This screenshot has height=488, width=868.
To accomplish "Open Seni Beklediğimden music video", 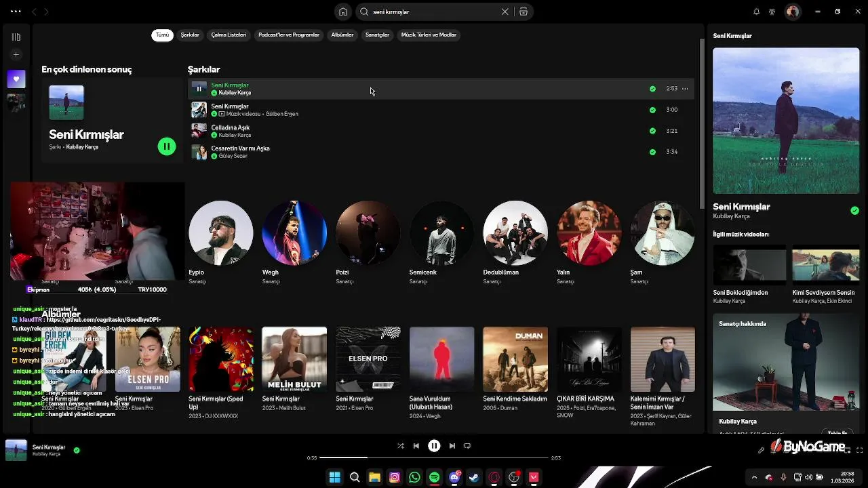I will pyautogui.click(x=749, y=275).
